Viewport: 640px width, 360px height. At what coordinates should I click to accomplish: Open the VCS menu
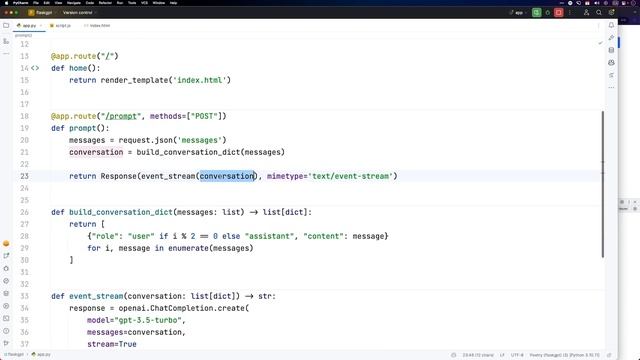tap(144, 3)
